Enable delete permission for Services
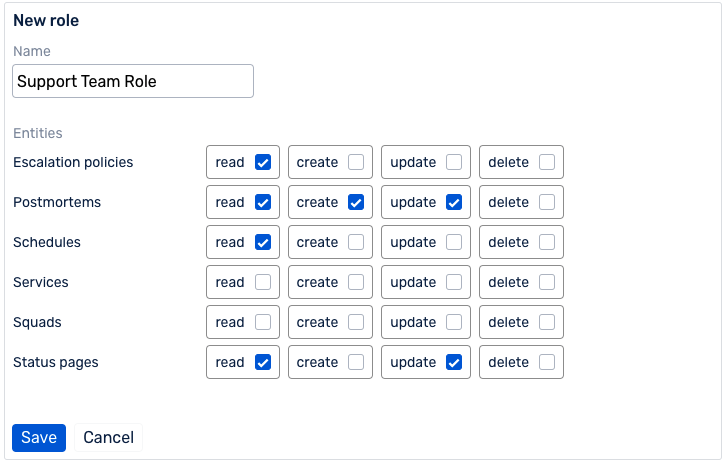725x465 pixels. pyautogui.click(x=547, y=282)
